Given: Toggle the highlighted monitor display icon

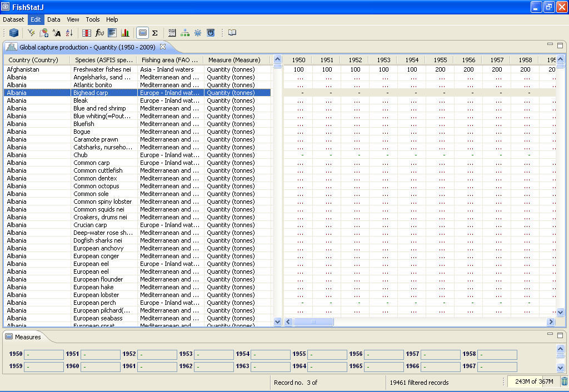Looking at the screenshot, I should [x=142, y=32].
